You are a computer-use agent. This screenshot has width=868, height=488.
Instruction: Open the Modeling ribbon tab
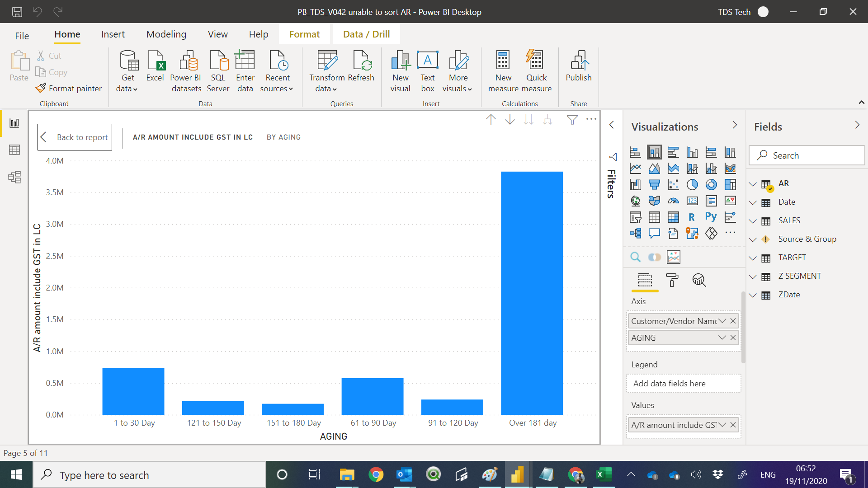(x=166, y=34)
